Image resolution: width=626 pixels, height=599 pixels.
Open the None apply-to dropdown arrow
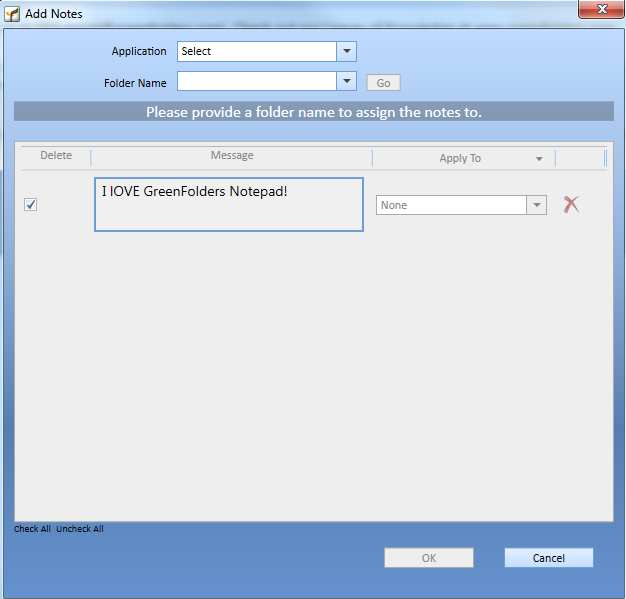point(537,205)
